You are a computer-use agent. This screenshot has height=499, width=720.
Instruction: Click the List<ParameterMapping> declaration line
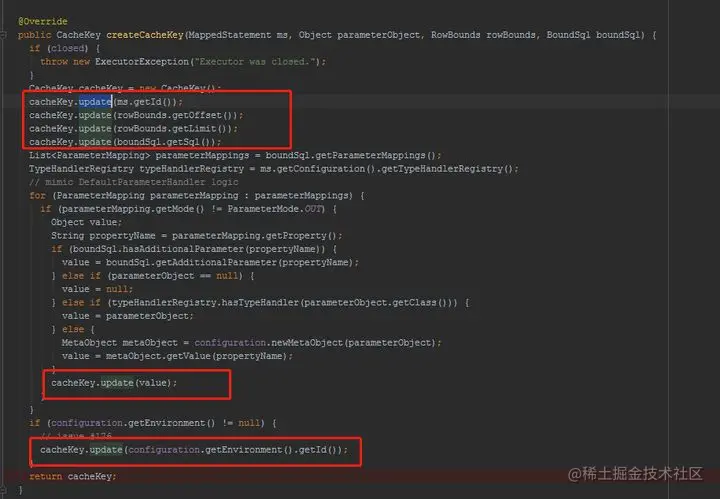(235, 155)
